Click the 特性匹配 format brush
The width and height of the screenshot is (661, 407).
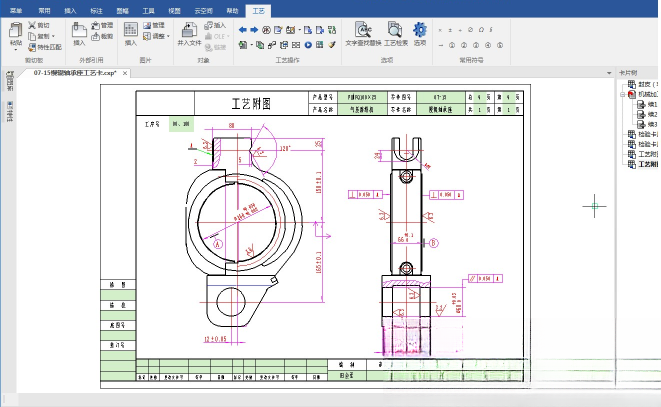[x=45, y=47]
